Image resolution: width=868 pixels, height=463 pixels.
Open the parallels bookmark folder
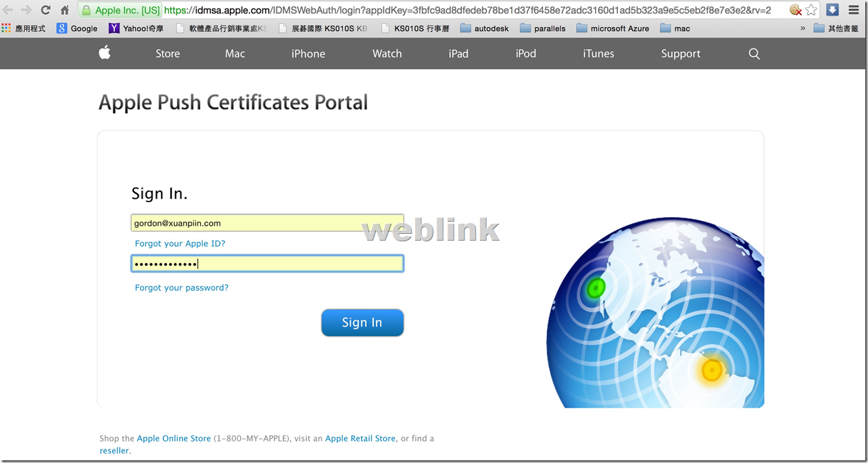pyautogui.click(x=543, y=28)
